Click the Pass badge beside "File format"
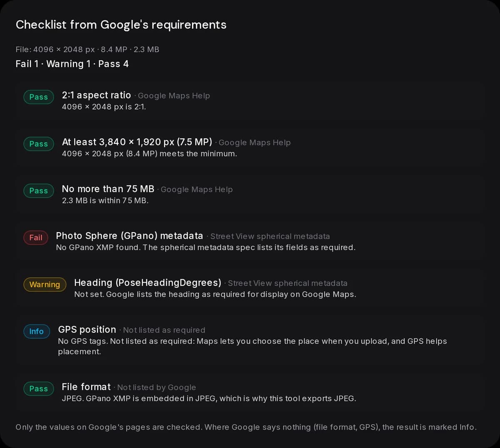This screenshot has height=448, width=500. [39, 389]
